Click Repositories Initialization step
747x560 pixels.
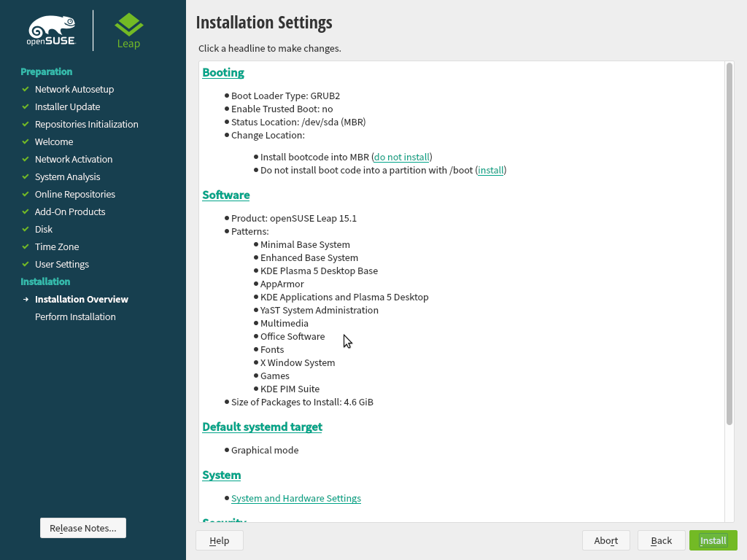[x=86, y=124]
